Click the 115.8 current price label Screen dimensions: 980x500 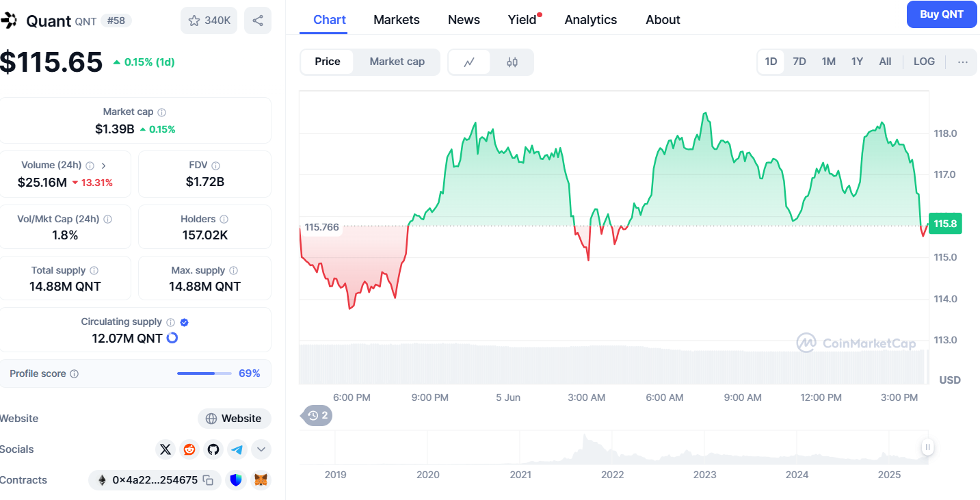944,224
